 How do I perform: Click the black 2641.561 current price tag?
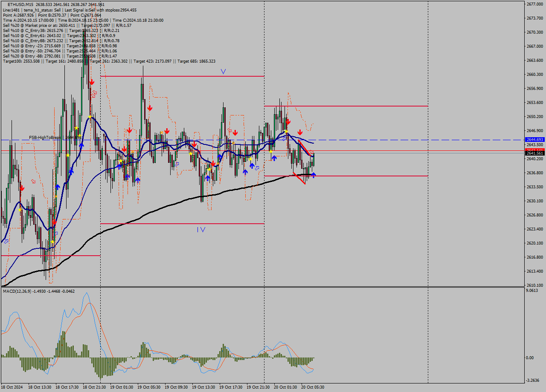534,153
